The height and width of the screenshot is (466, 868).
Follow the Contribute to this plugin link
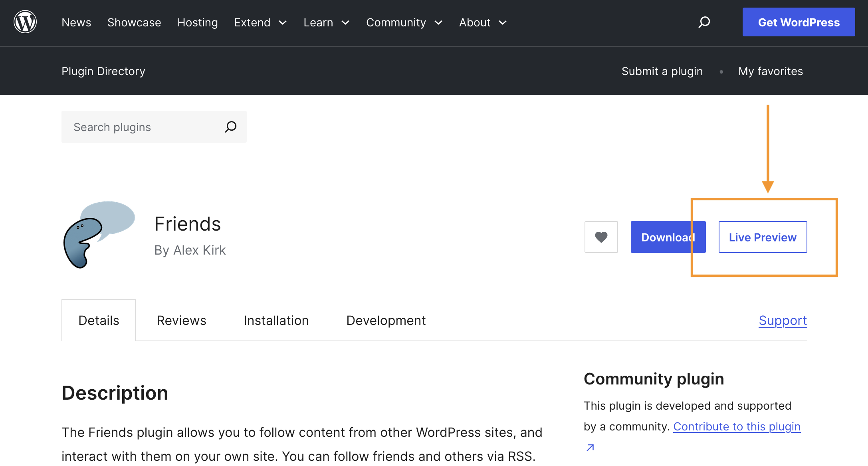click(x=737, y=426)
